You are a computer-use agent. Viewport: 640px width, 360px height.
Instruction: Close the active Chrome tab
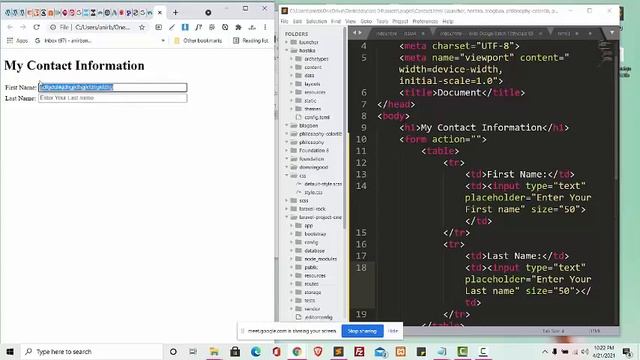(160, 13)
